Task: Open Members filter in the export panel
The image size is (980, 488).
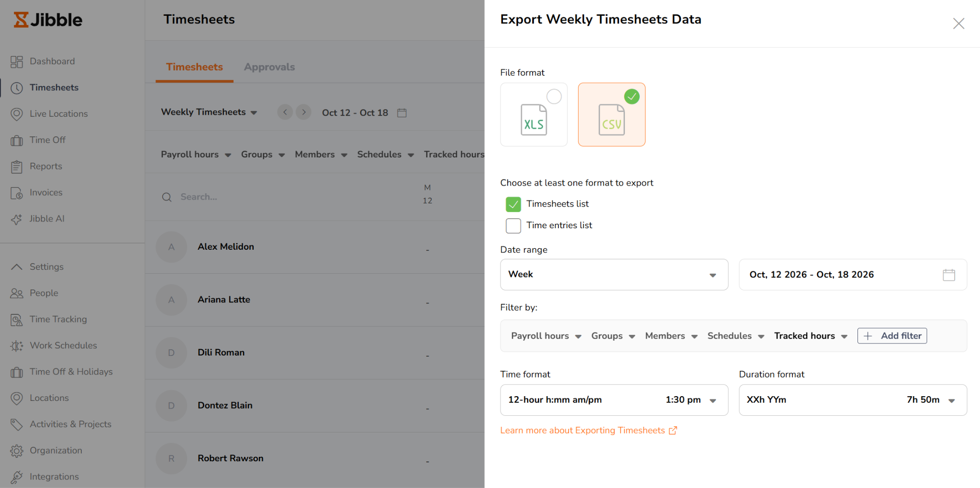Action: coord(671,336)
